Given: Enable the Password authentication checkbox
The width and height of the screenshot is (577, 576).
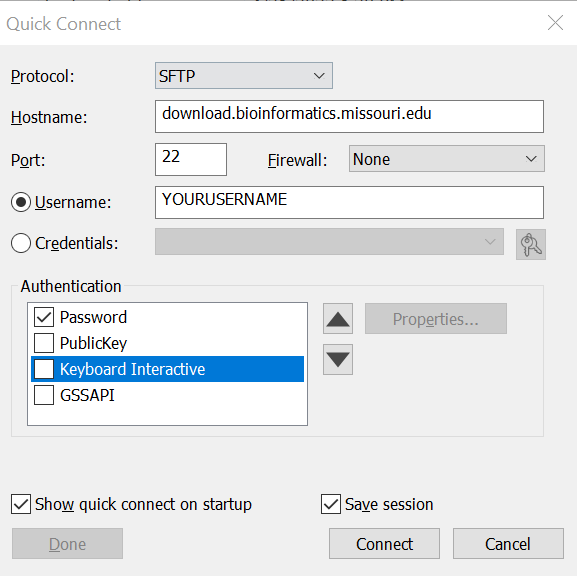Looking at the screenshot, I should click(x=44, y=317).
